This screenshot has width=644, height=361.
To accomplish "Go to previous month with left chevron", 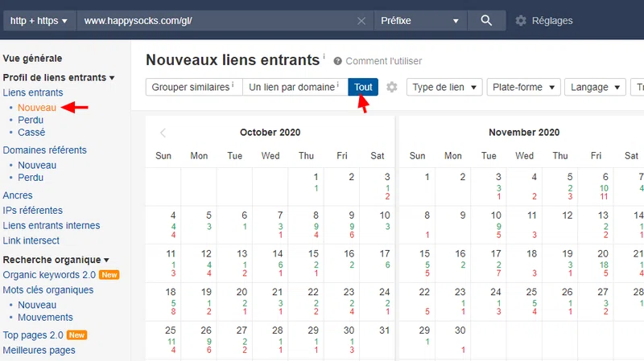I will click(163, 133).
